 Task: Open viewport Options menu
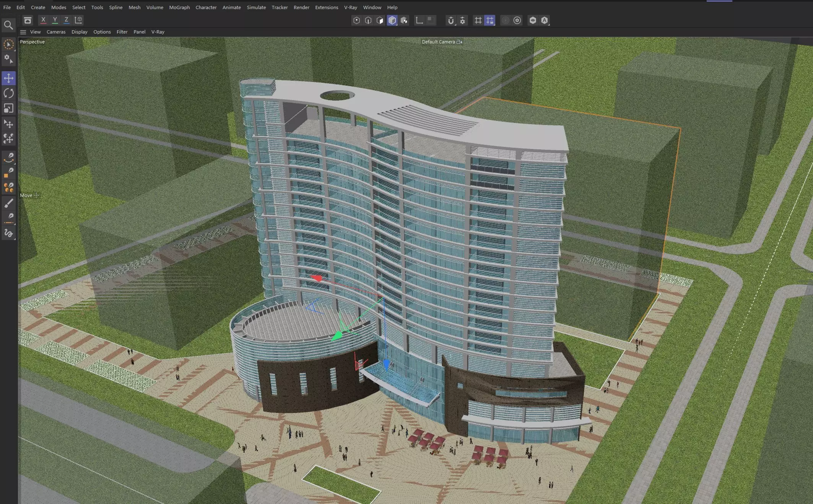click(x=102, y=32)
